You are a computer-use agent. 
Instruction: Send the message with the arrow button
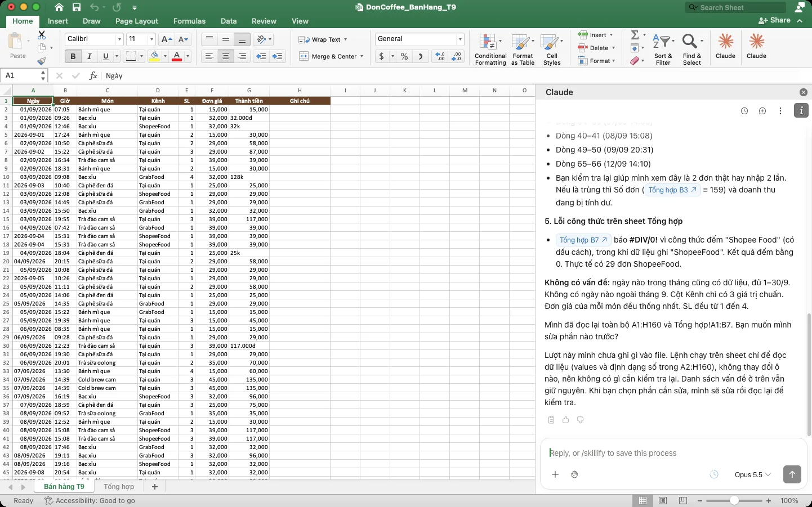pos(792,474)
